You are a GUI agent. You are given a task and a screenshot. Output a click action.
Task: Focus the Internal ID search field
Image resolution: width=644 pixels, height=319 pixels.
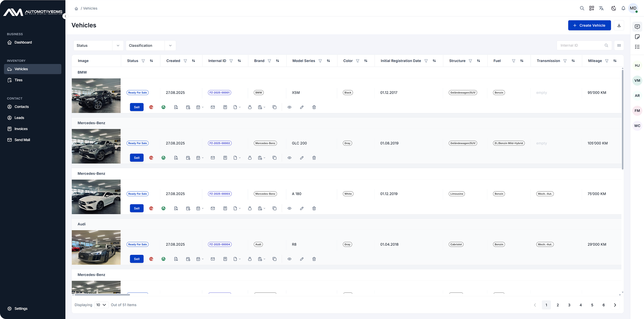584,45
